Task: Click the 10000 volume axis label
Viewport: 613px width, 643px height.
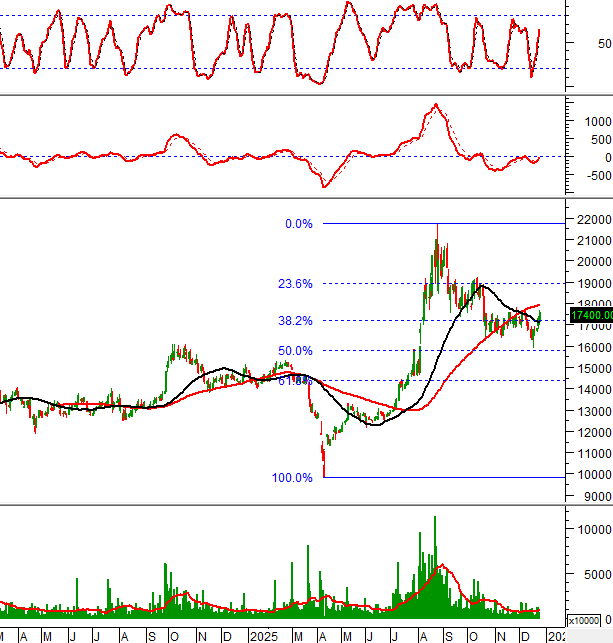Action: click(x=593, y=528)
